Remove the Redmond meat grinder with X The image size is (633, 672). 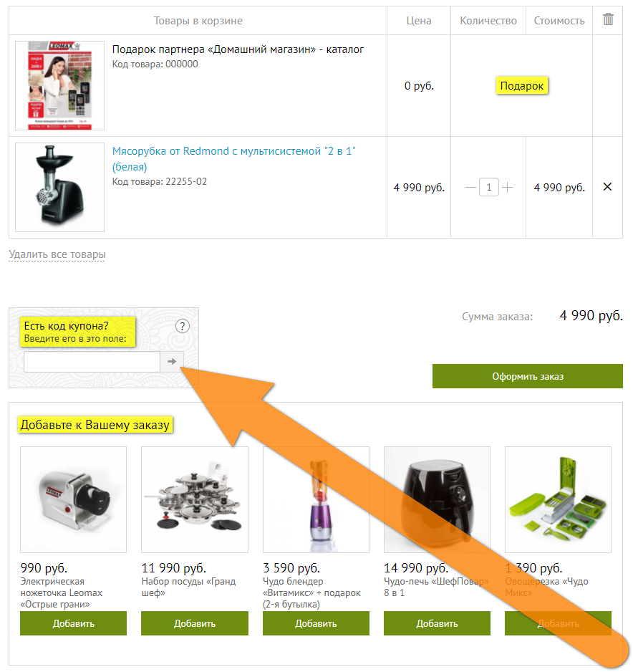(607, 187)
